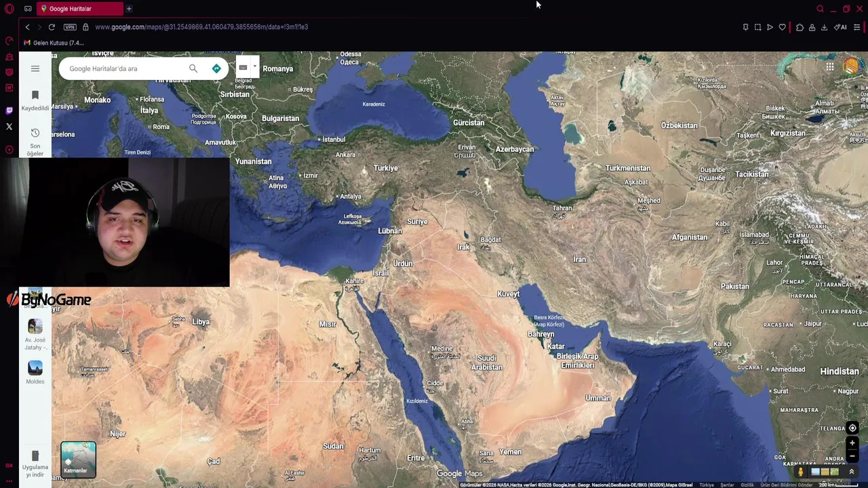Open the Google account profile picture
This screenshot has width=868, height=488.
[852, 66]
